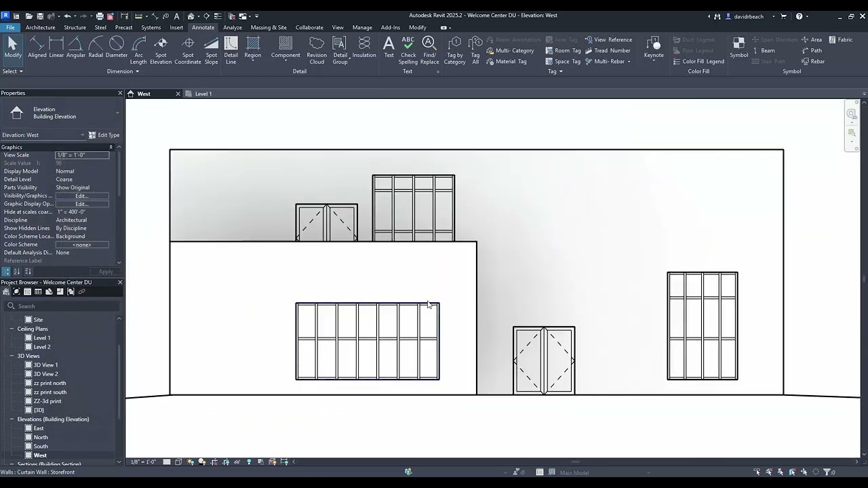
Task: Insert a Text annotation
Action: point(389,47)
